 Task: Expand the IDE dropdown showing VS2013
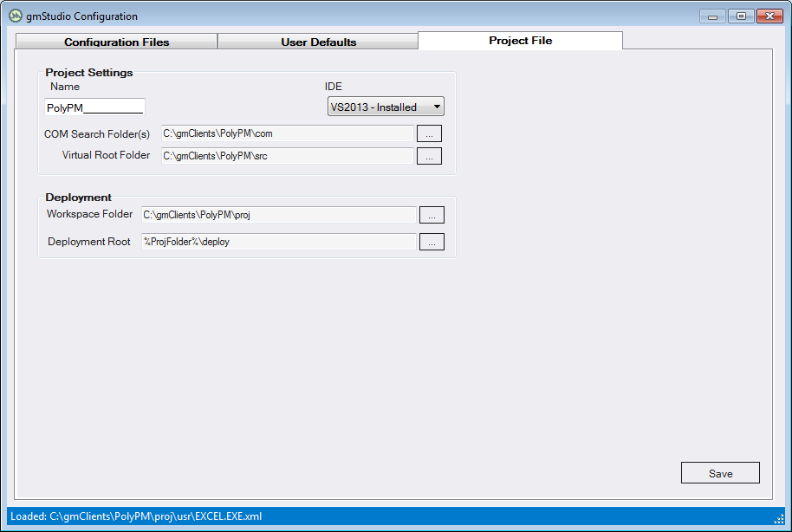[386, 107]
